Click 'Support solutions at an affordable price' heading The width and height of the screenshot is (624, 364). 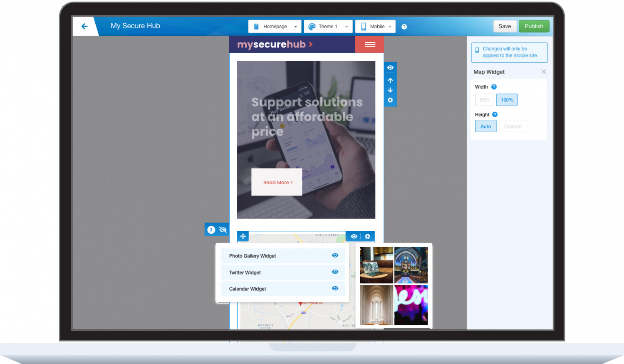pos(307,117)
